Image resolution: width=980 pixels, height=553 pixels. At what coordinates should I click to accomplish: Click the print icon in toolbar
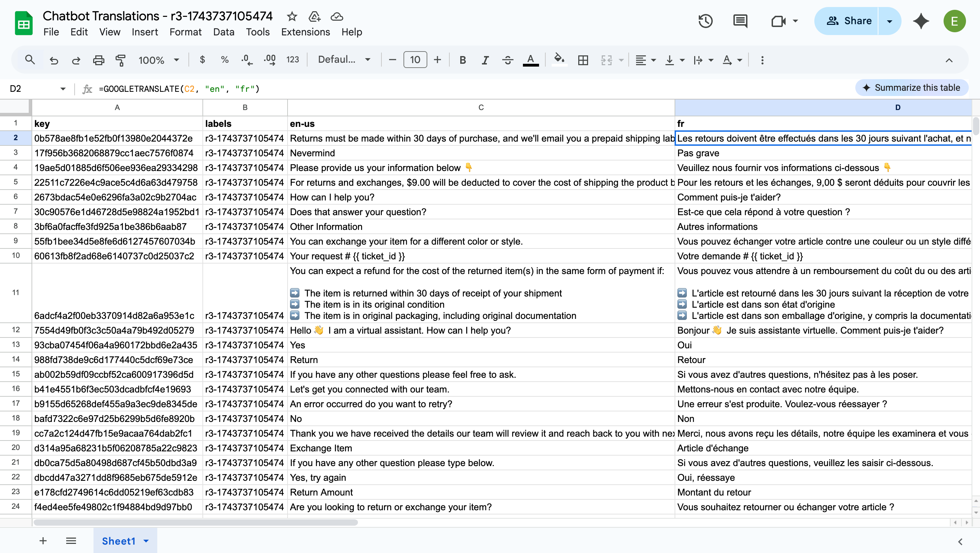tap(98, 60)
